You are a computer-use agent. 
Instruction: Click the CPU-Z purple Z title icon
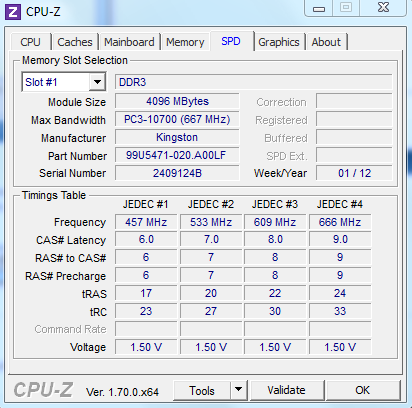tap(13, 12)
